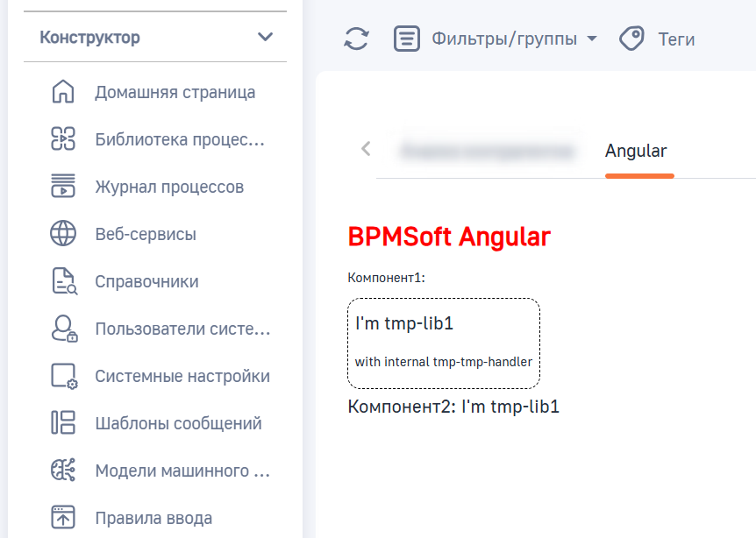
Task: Collapse the Конструктор section chevron
Action: (x=265, y=38)
